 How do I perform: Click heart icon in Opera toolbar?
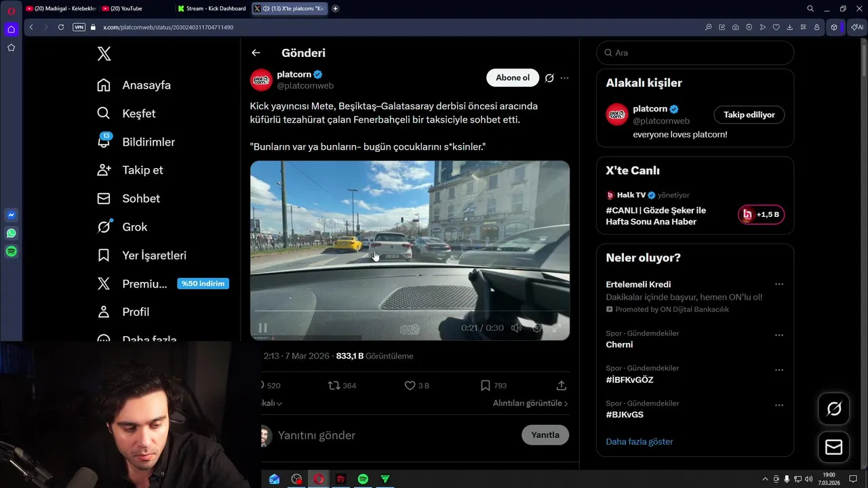click(x=776, y=27)
